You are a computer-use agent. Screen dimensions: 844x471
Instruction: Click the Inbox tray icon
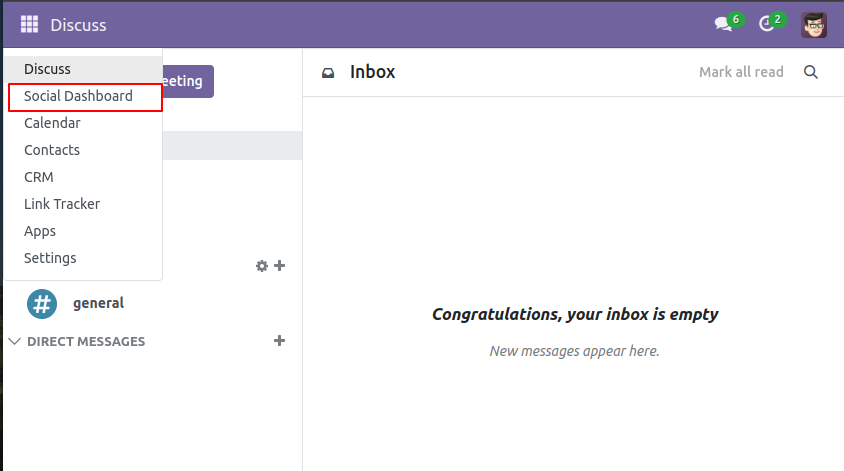[x=328, y=73]
